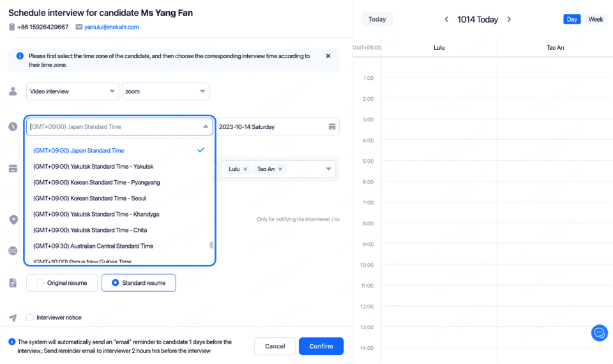Click the blue info icon in the time zone notice
The height and width of the screenshot is (364, 613).
point(20,56)
